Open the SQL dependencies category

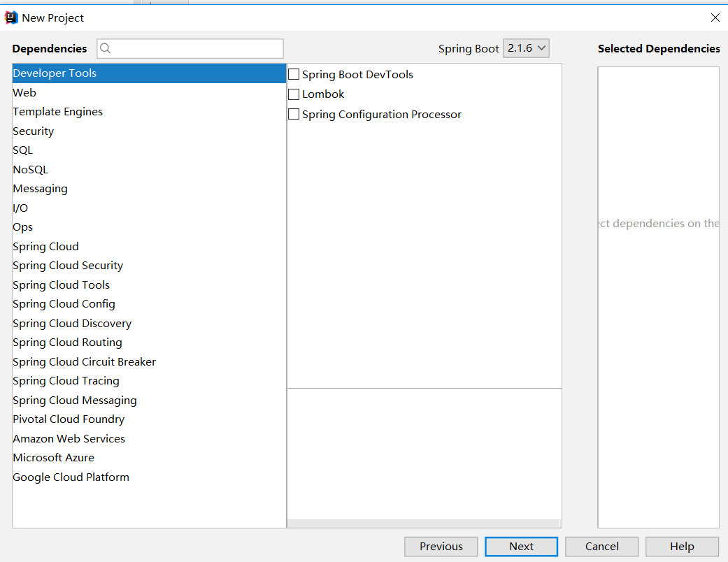[x=22, y=150]
